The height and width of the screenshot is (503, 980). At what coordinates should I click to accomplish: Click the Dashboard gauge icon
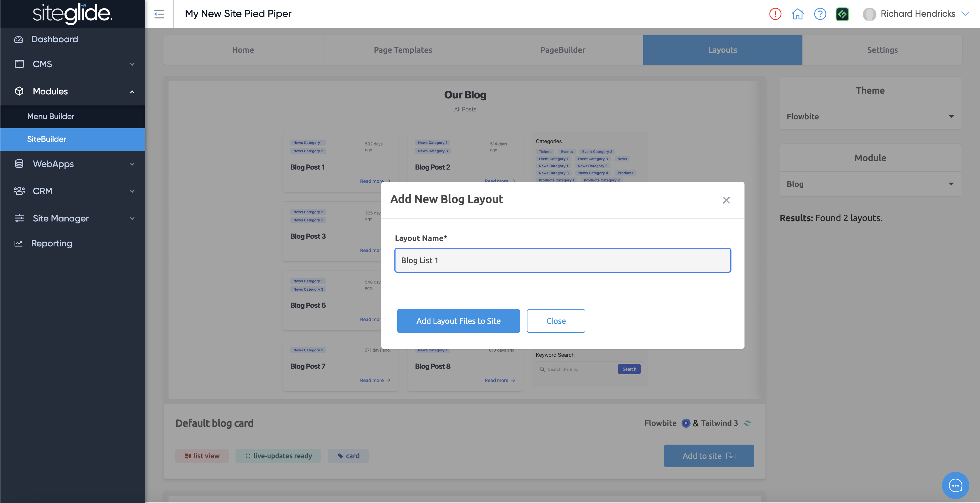[x=19, y=39]
